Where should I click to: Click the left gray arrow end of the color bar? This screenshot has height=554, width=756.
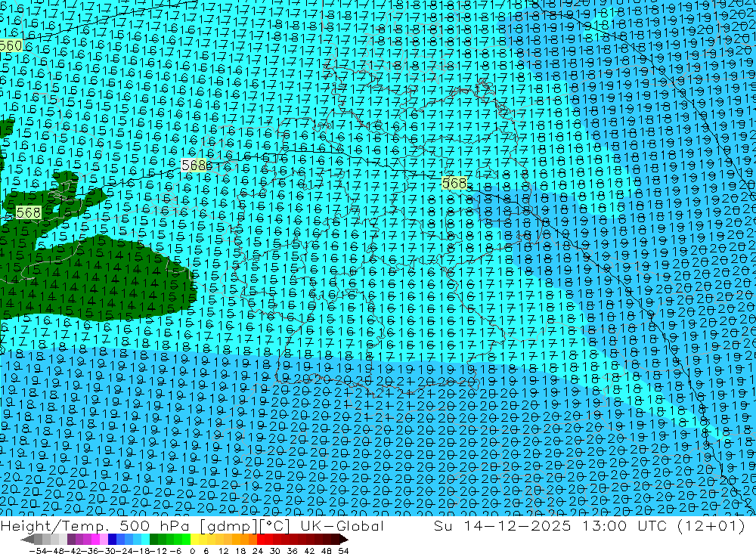27,539
